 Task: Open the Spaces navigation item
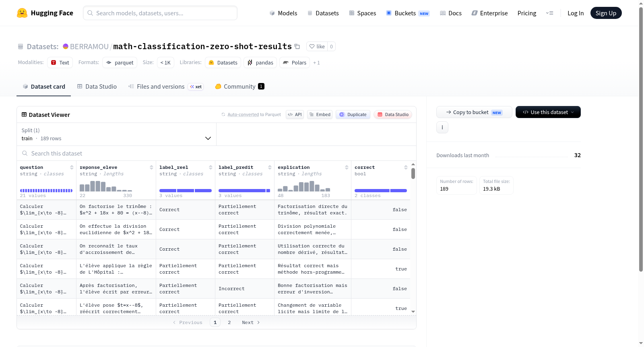click(362, 13)
